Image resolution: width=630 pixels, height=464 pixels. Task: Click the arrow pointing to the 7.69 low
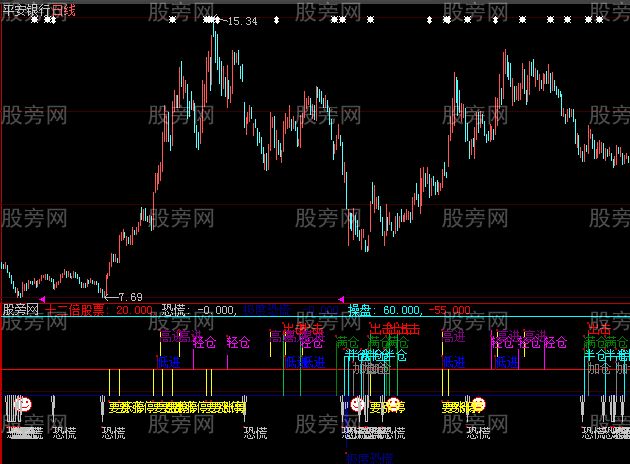point(111,297)
